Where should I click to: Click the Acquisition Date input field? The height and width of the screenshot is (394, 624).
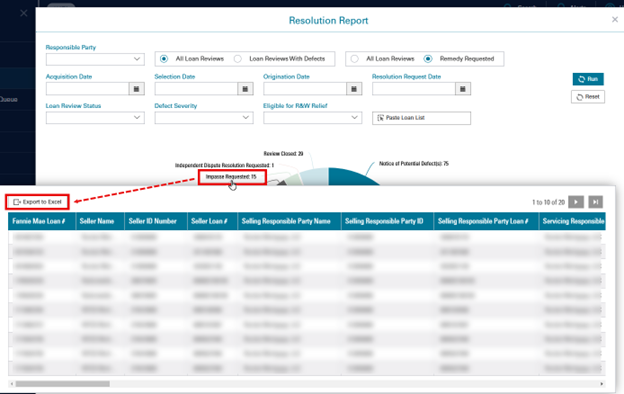pyautogui.click(x=88, y=89)
